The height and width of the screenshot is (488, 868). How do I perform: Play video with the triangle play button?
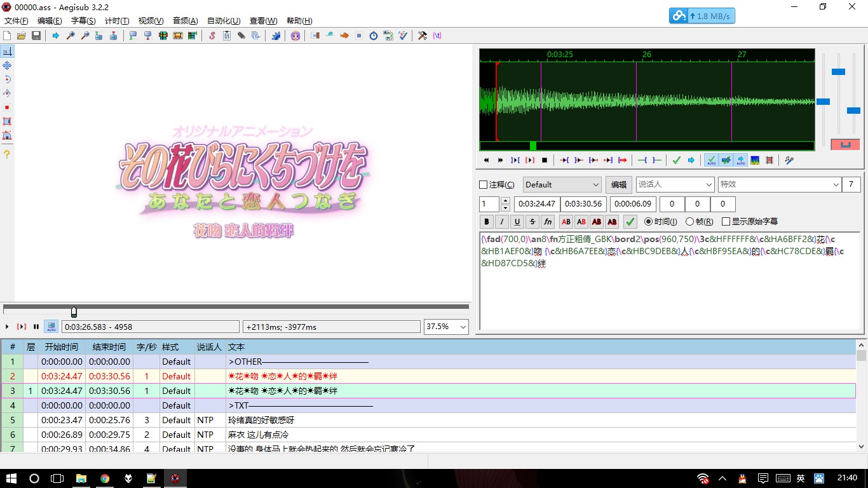[8, 327]
